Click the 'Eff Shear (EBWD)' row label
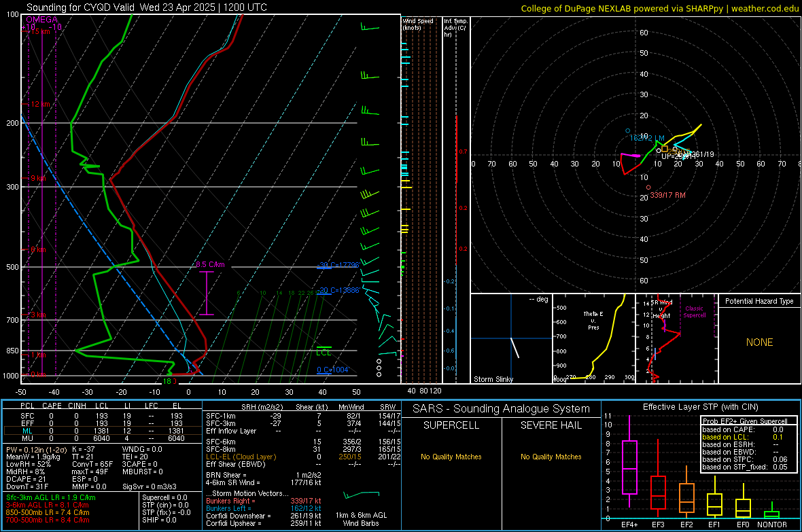 coord(236,464)
